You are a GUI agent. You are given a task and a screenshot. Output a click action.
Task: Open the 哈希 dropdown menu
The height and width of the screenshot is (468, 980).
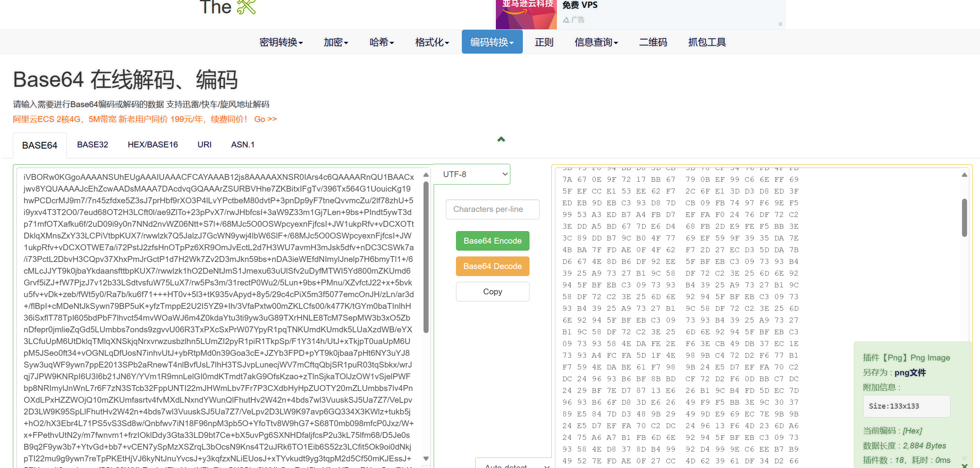[x=381, y=42]
